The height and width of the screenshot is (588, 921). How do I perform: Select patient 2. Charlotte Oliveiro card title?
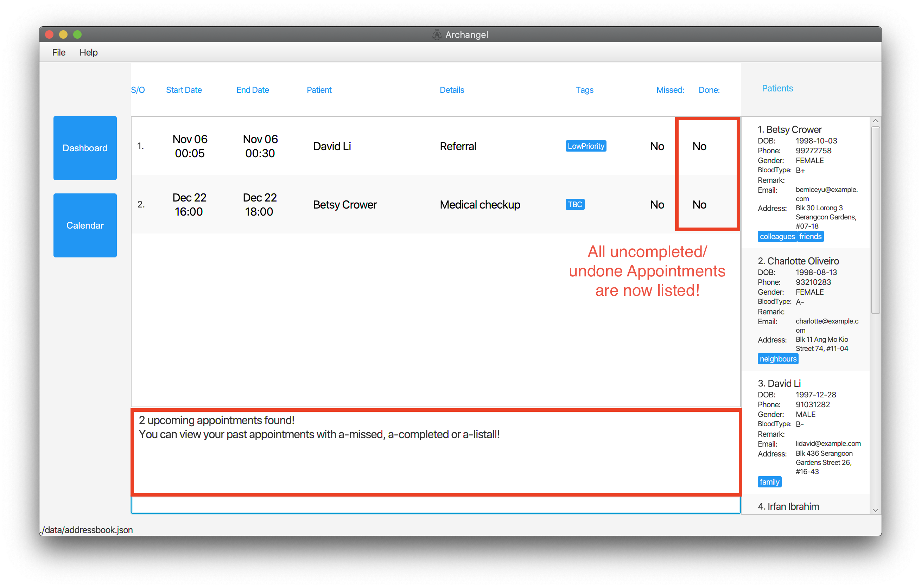[798, 261]
